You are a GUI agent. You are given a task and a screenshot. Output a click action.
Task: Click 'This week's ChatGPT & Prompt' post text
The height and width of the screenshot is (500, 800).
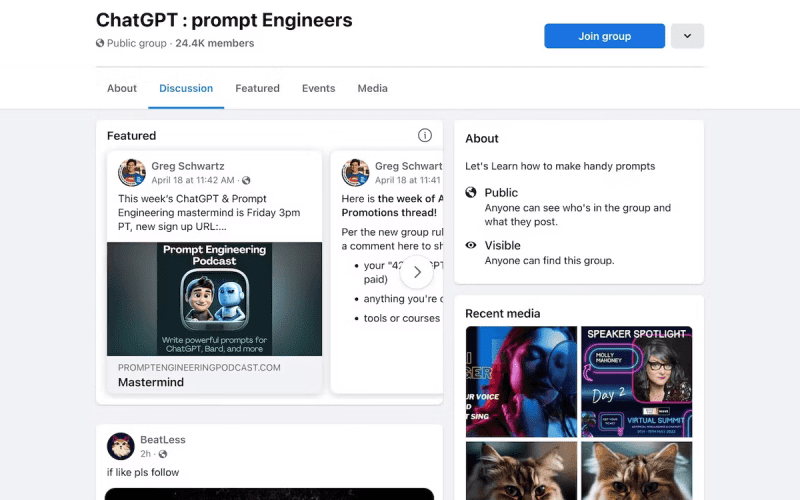click(x=192, y=198)
